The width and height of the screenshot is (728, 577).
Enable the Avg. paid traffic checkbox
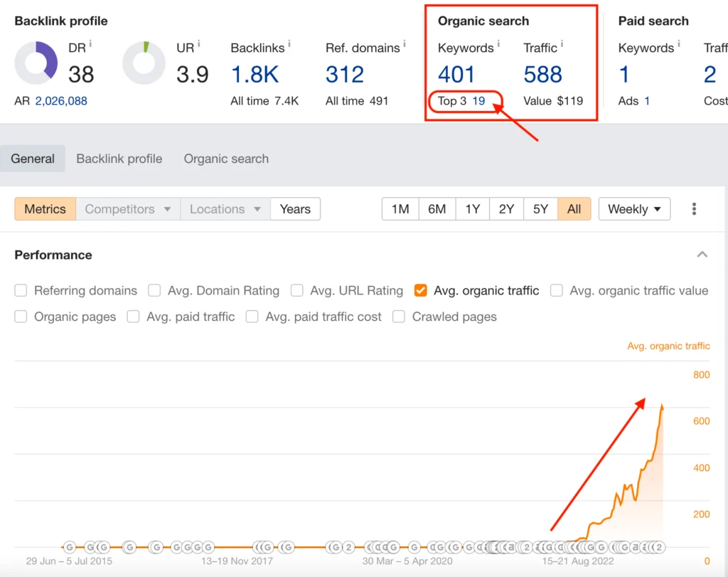[x=133, y=317]
